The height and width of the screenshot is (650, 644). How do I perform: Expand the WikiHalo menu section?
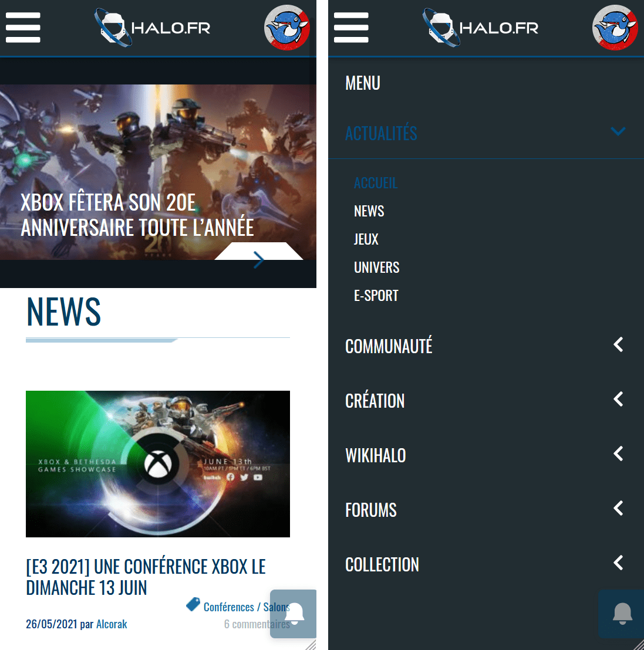tap(618, 454)
